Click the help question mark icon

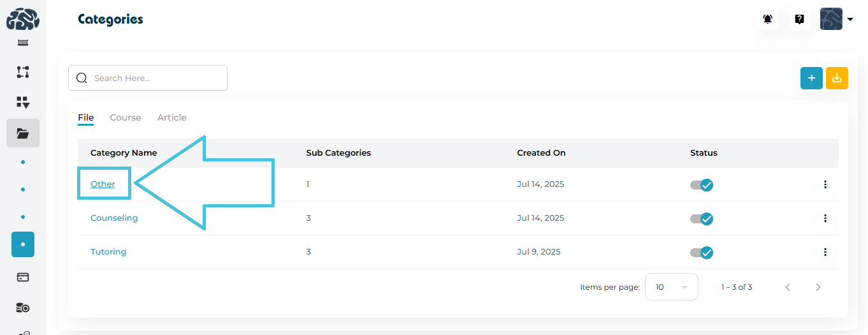799,19
